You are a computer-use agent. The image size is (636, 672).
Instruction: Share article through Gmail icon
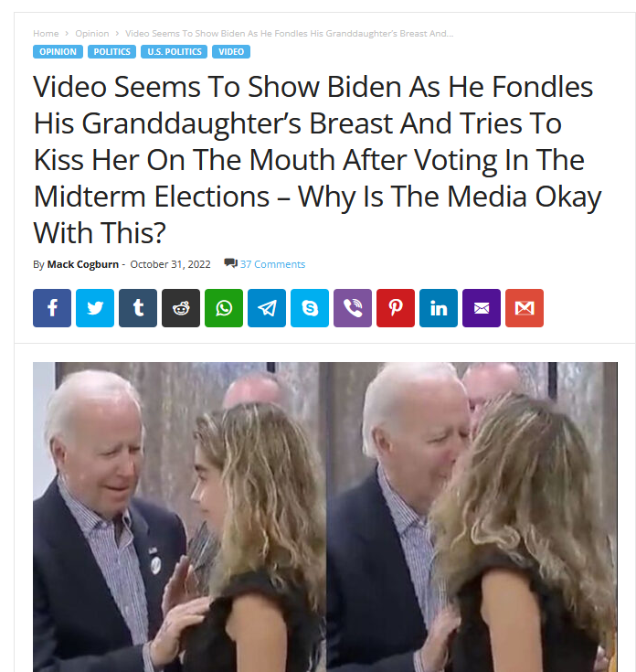coord(525,308)
